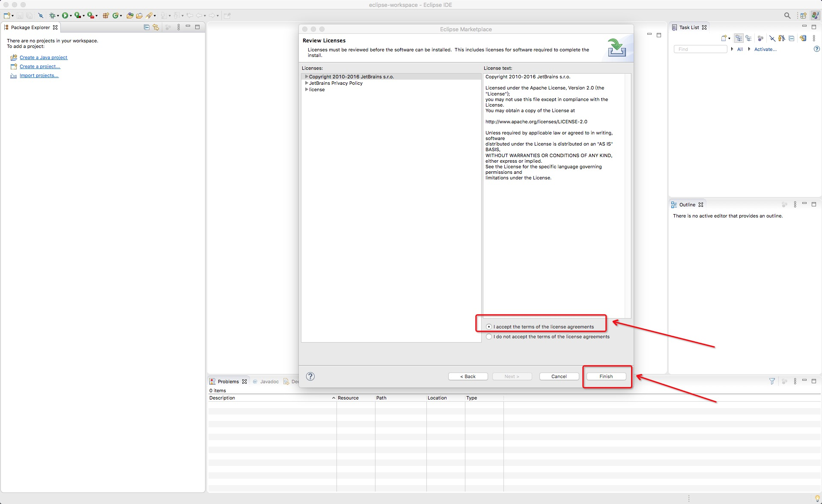Click 'Create a Java project' link
The width and height of the screenshot is (822, 504).
click(x=43, y=57)
